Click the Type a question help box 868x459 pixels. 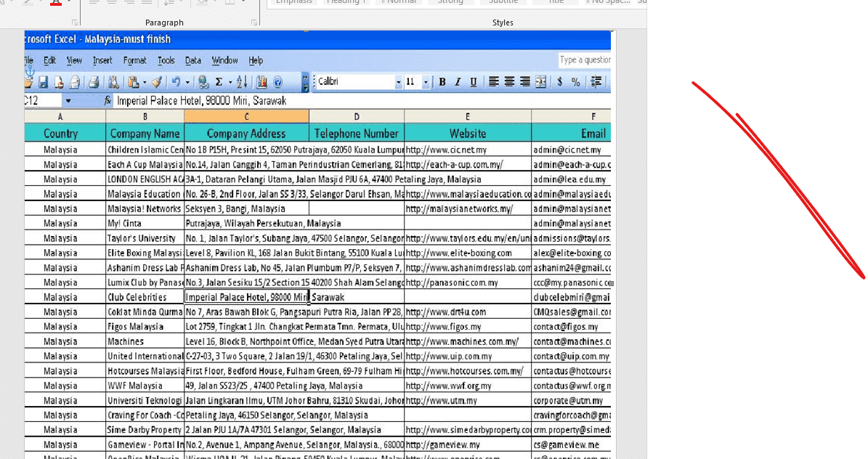point(585,60)
